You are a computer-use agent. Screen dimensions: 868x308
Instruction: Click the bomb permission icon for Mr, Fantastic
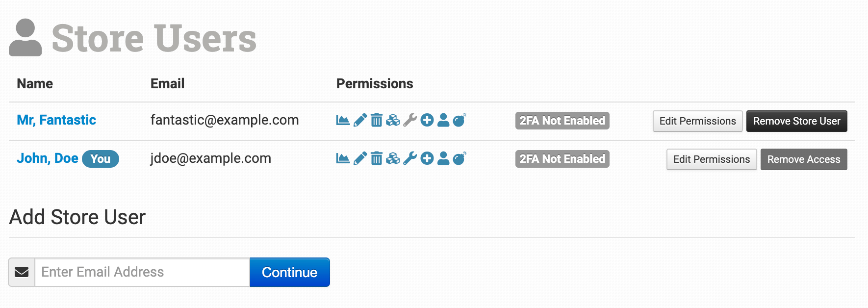point(460,120)
